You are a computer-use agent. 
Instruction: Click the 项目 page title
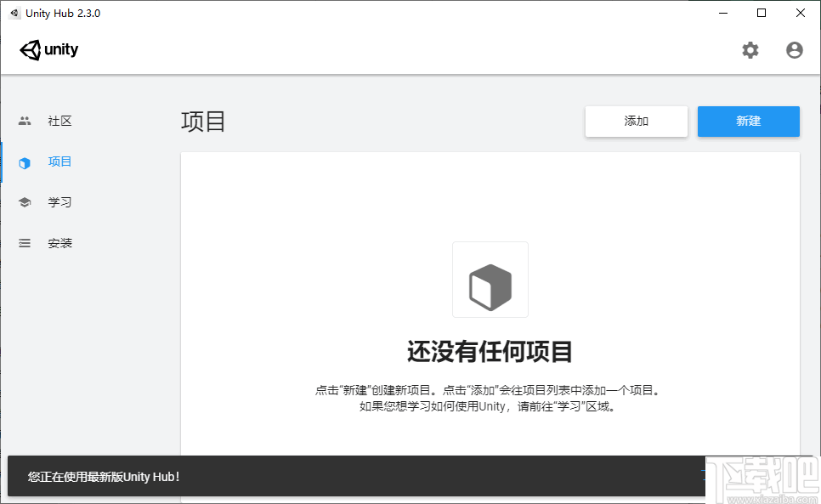203,122
